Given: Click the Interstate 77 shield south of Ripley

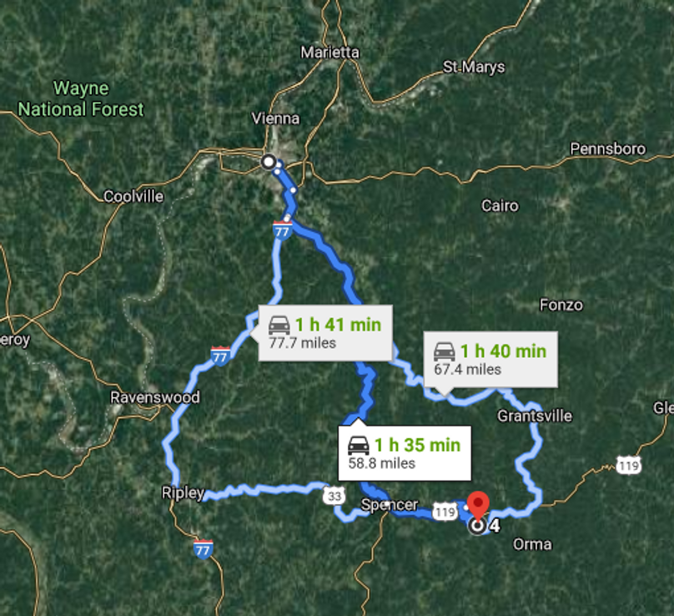Looking at the screenshot, I should [x=204, y=549].
